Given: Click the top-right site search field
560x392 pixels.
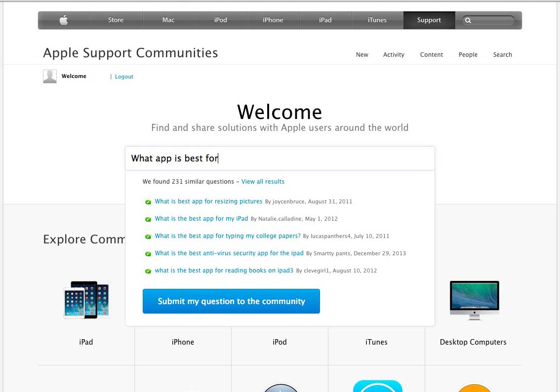Looking at the screenshot, I should point(488,20).
